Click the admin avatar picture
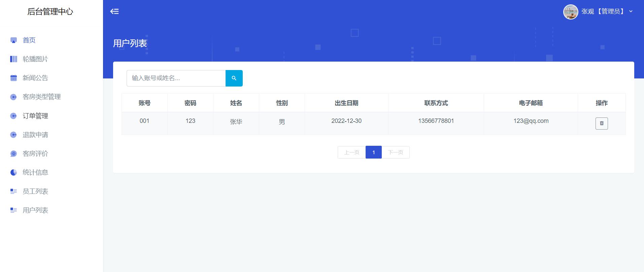The height and width of the screenshot is (272, 644). tap(571, 12)
